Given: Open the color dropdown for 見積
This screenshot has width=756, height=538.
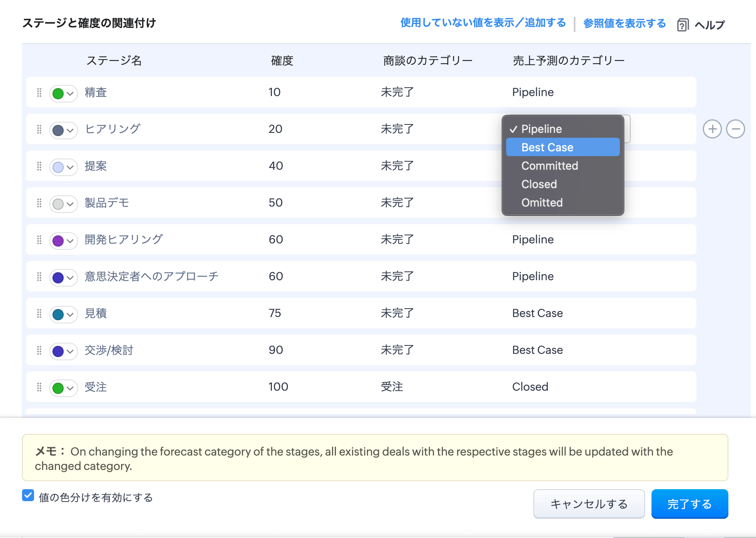Looking at the screenshot, I should (63, 314).
